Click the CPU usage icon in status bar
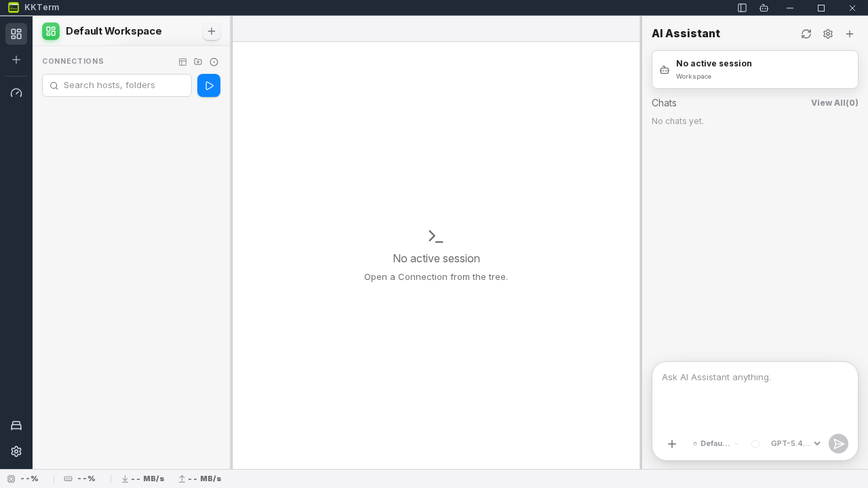Viewport: 868px width, 488px height. pos(12,479)
